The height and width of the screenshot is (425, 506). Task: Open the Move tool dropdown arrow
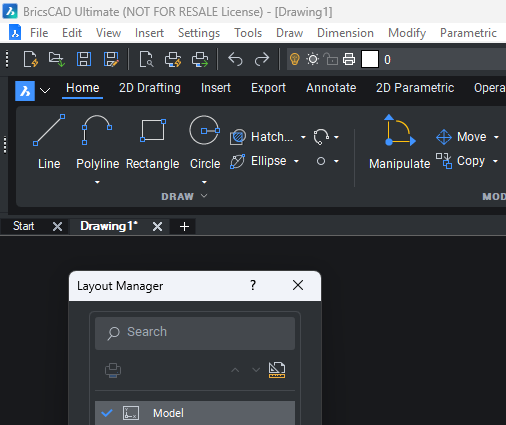tap(496, 137)
